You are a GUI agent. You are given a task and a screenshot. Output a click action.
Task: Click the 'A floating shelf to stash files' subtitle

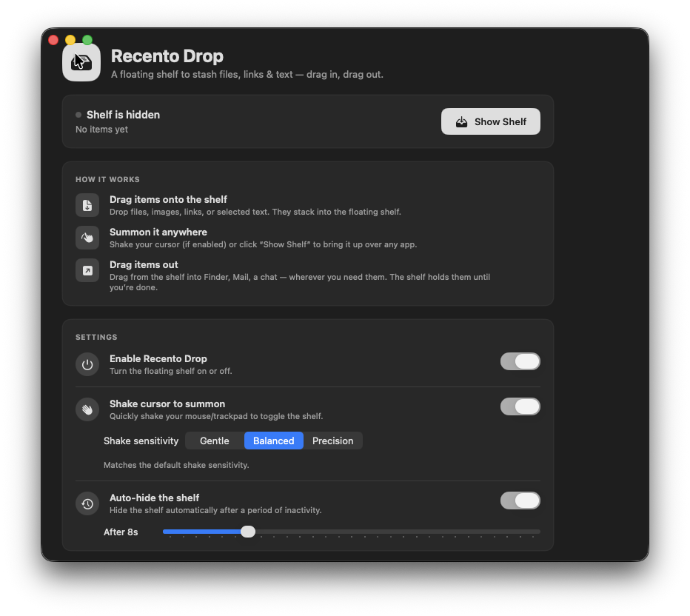247,74
